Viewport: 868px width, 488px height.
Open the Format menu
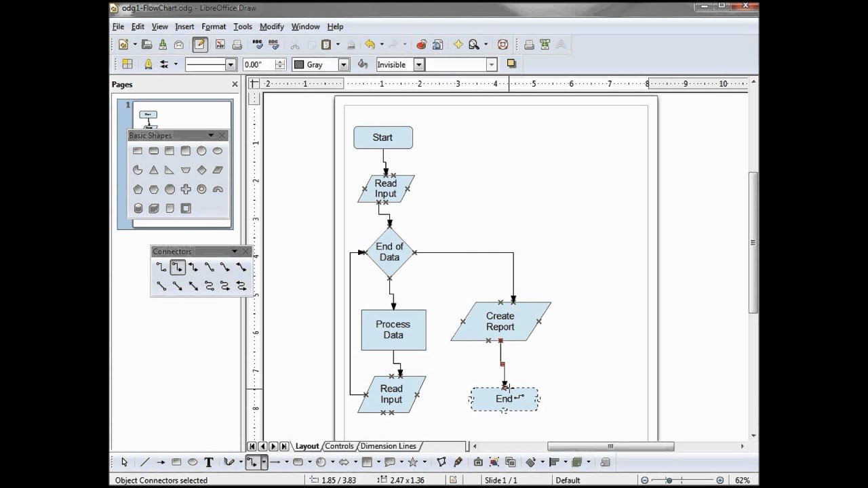pyautogui.click(x=214, y=26)
